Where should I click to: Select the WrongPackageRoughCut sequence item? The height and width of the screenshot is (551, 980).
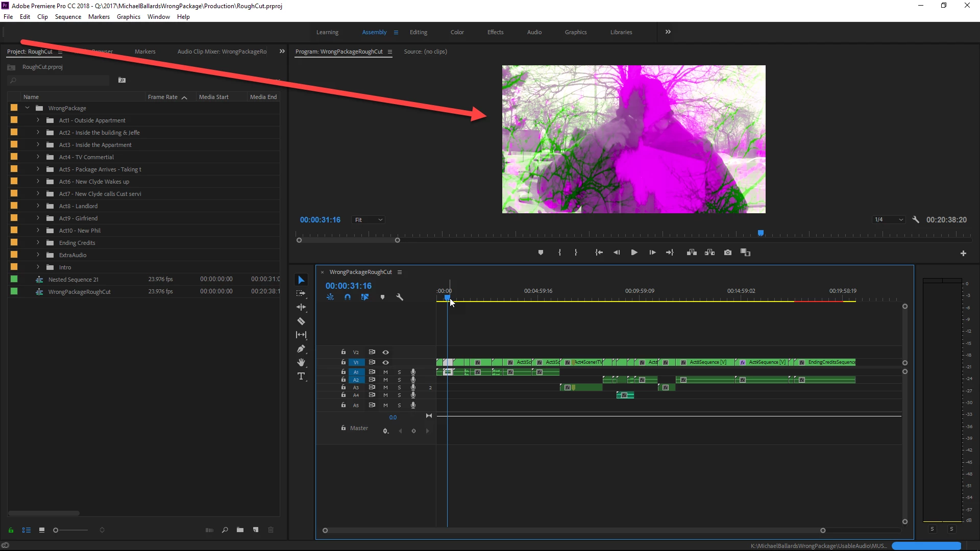pyautogui.click(x=79, y=292)
